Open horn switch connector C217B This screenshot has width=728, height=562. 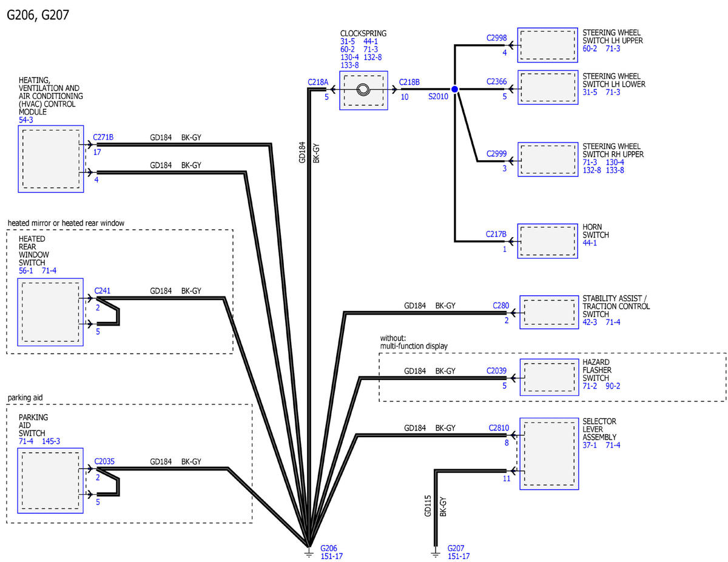point(496,233)
